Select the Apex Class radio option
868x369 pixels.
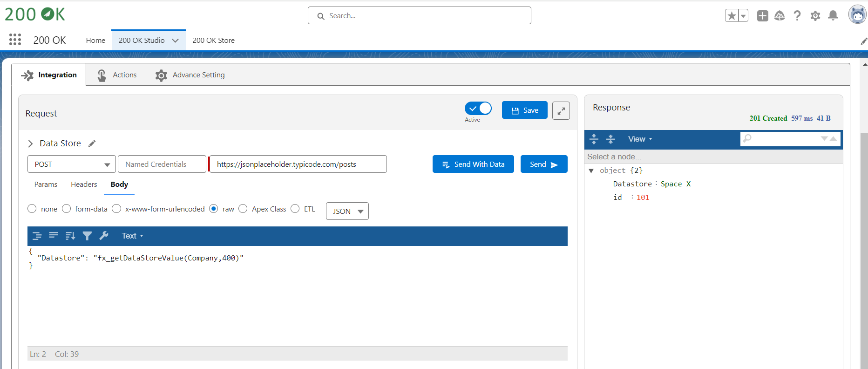coord(243,209)
